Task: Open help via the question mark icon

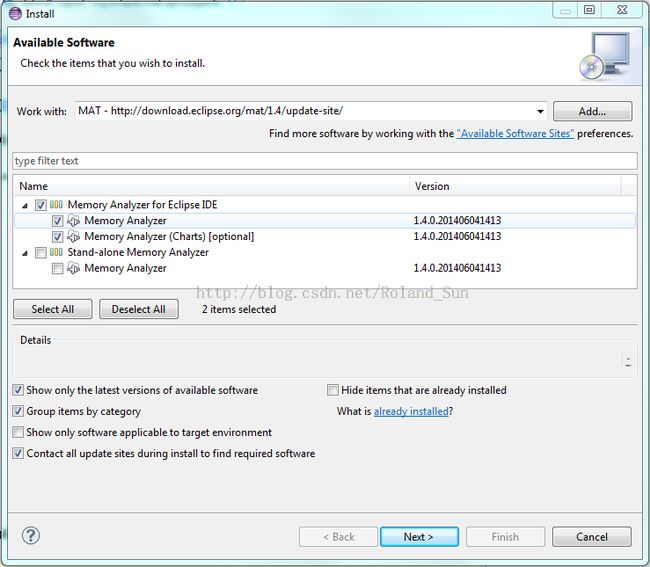Action: 31,536
